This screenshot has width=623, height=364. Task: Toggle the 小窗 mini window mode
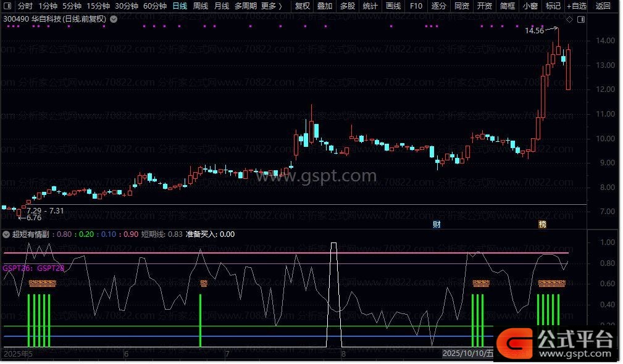pyautogui.click(x=530, y=6)
